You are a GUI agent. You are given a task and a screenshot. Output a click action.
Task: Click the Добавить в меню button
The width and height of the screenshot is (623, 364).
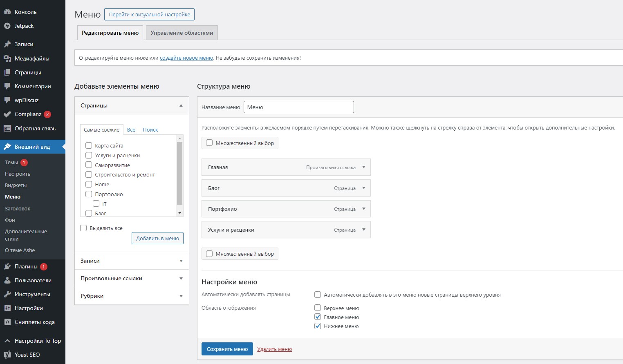(157, 238)
